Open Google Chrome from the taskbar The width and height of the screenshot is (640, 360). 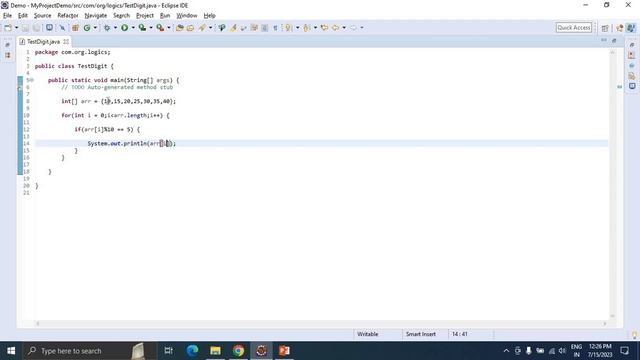point(238,351)
